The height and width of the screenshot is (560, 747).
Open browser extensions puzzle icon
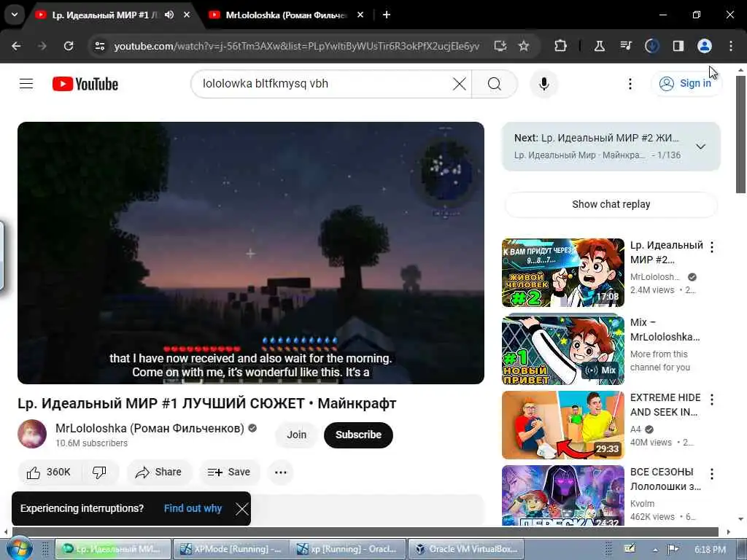tap(561, 46)
